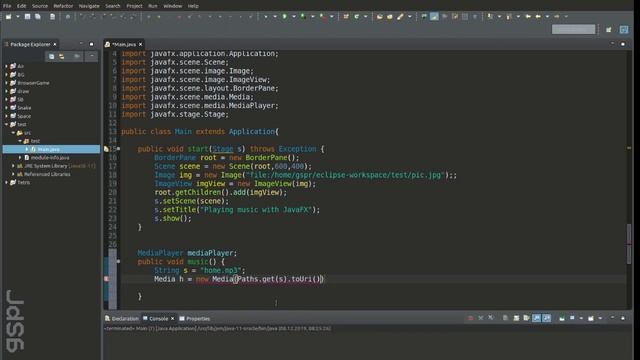
Task: Click the New file toolbar icon
Action: click(x=8, y=16)
